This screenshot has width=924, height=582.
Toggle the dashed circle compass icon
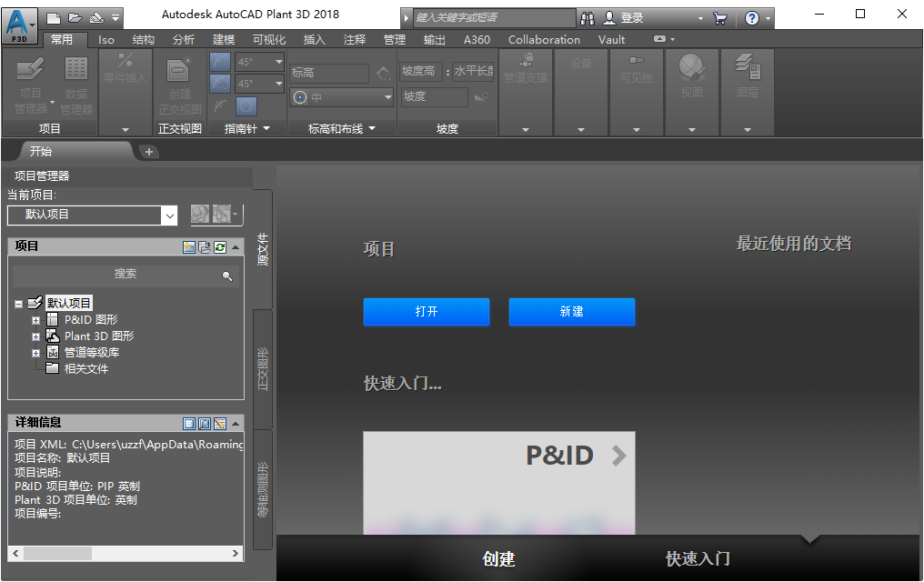(246, 106)
